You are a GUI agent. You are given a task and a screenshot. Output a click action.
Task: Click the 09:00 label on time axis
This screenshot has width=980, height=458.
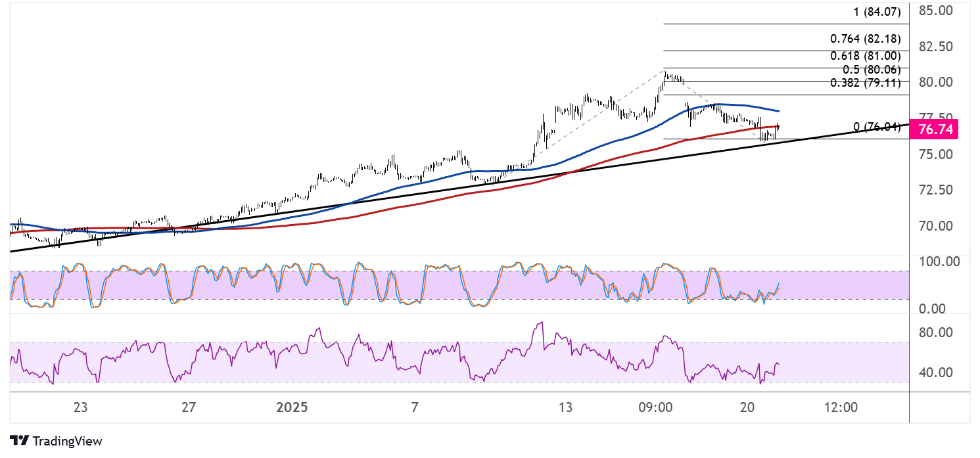pos(655,408)
